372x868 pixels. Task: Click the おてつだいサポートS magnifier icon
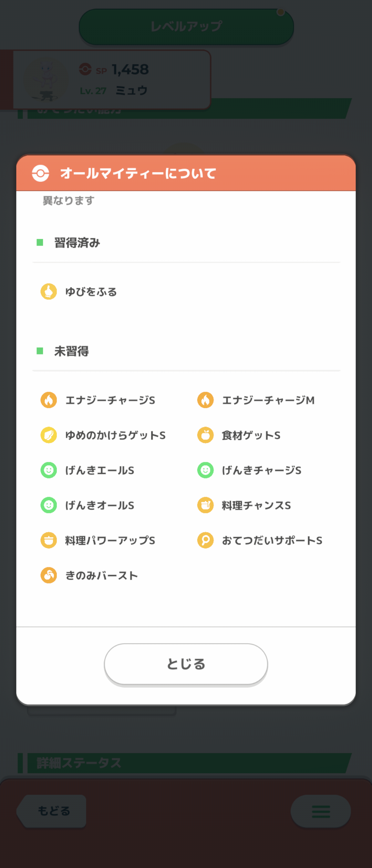205,540
